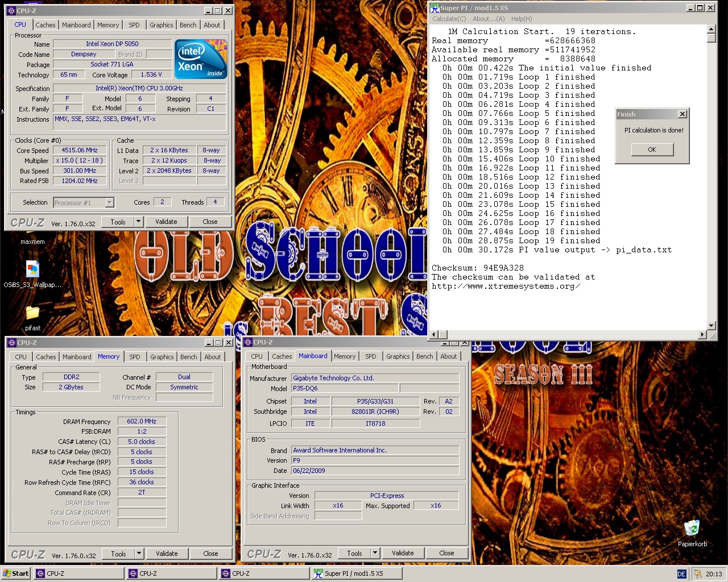Open the pifast folder on desktop

32,313
